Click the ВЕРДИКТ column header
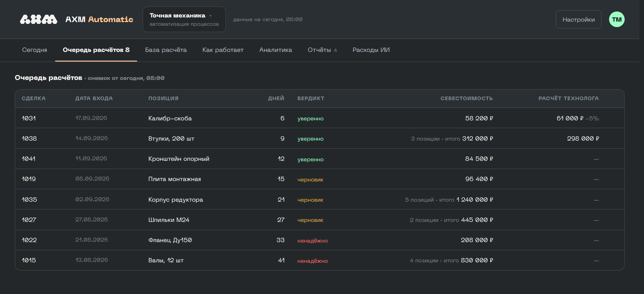Image resolution: width=644 pixels, height=294 pixels. click(x=311, y=98)
